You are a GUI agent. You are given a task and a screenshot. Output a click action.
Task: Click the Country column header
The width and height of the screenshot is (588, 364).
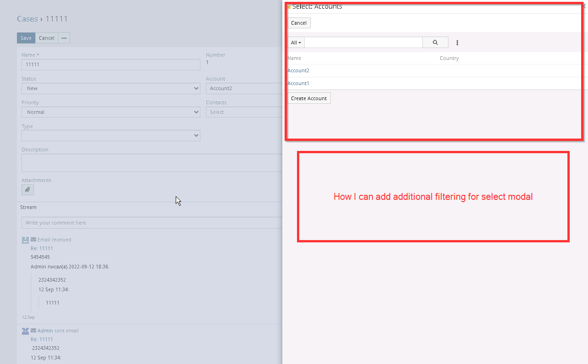click(449, 58)
